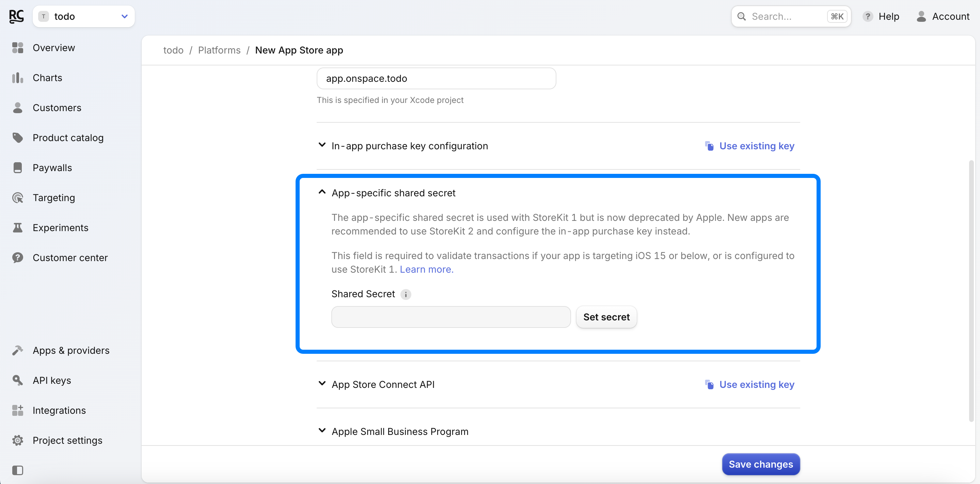Expand App Store Connect API section
Viewport: 980px width, 484px height.
click(383, 384)
